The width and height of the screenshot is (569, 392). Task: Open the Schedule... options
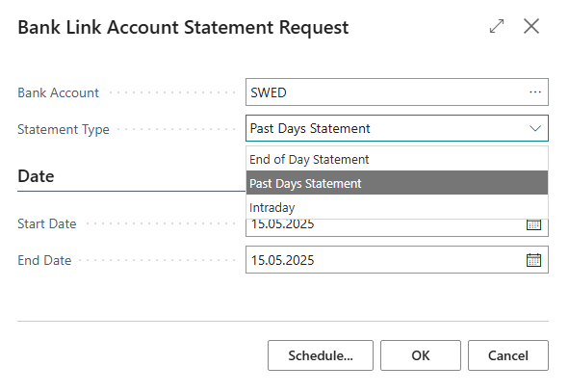coord(321,355)
